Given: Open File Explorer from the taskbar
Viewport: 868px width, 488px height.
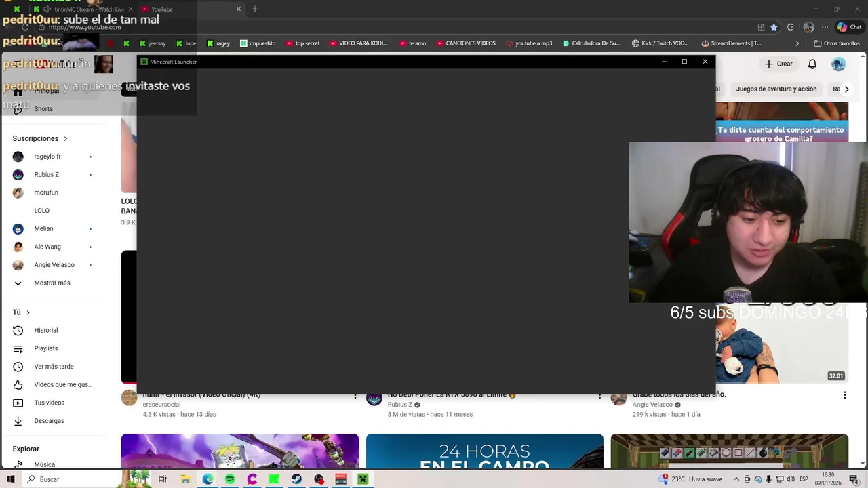Looking at the screenshot, I should point(185,479).
